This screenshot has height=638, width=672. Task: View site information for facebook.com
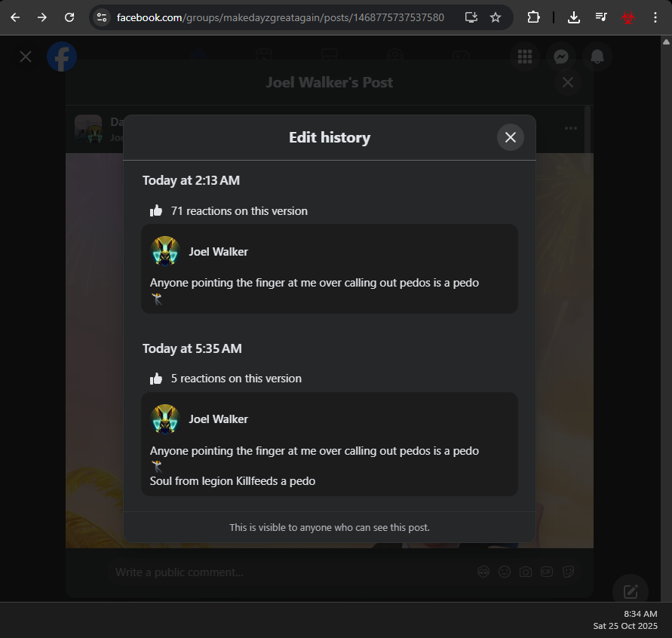[x=102, y=17]
